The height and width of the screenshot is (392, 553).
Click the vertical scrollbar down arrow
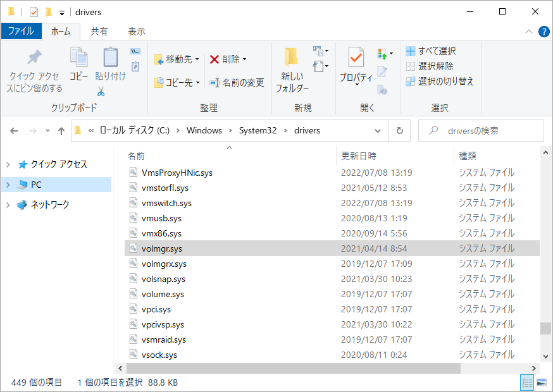[545, 357]
